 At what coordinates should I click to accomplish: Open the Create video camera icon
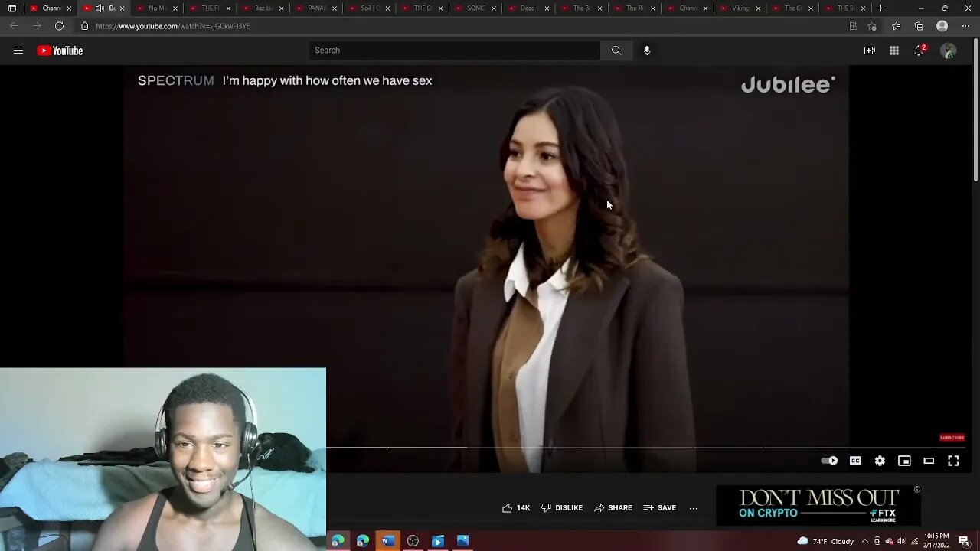tap(870, 51)
